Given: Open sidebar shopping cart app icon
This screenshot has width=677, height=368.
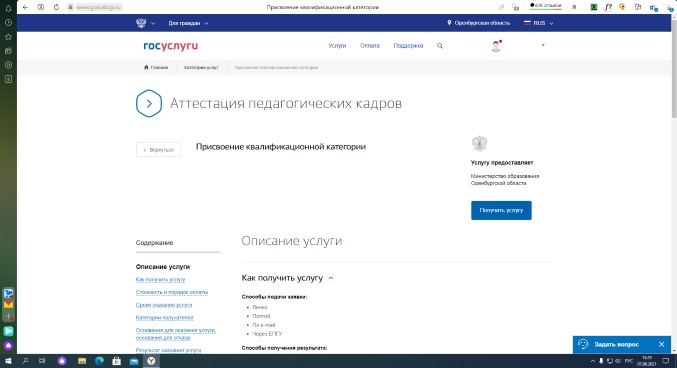Looking at the screenshot, I should (8, 293).
